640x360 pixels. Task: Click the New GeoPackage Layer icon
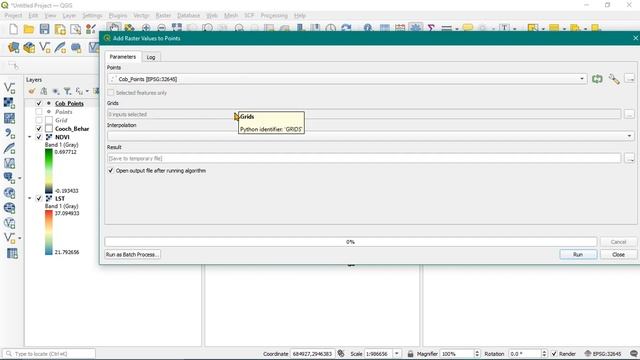(29, 48)
